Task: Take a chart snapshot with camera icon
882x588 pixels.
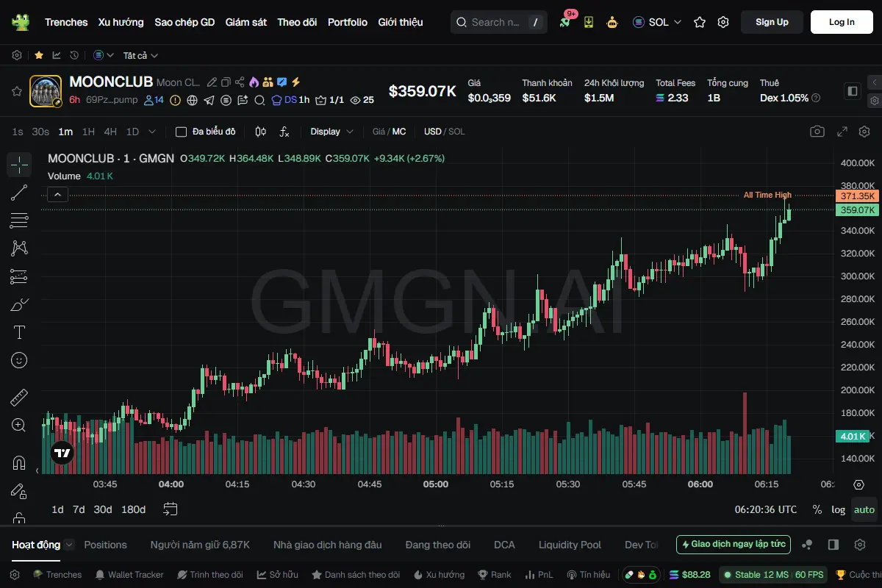Action: pos(817,132)
